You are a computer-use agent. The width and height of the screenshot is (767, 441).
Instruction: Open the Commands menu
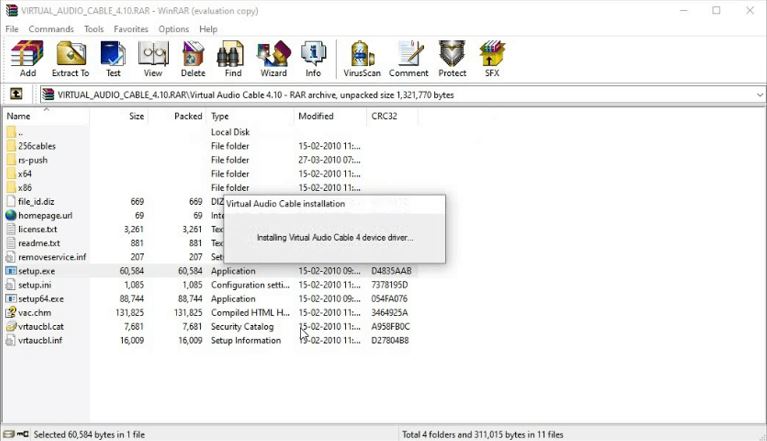(51, 29)
